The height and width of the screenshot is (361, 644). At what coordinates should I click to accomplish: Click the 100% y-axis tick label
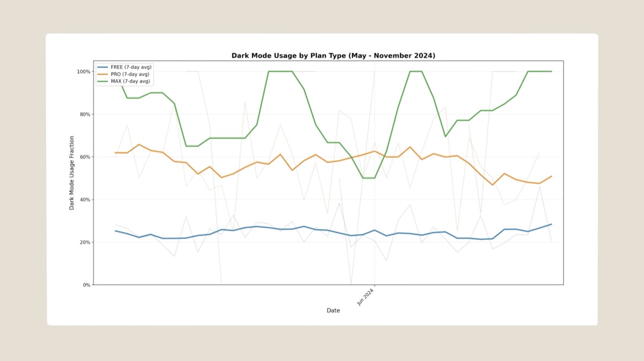click(83, 71)
